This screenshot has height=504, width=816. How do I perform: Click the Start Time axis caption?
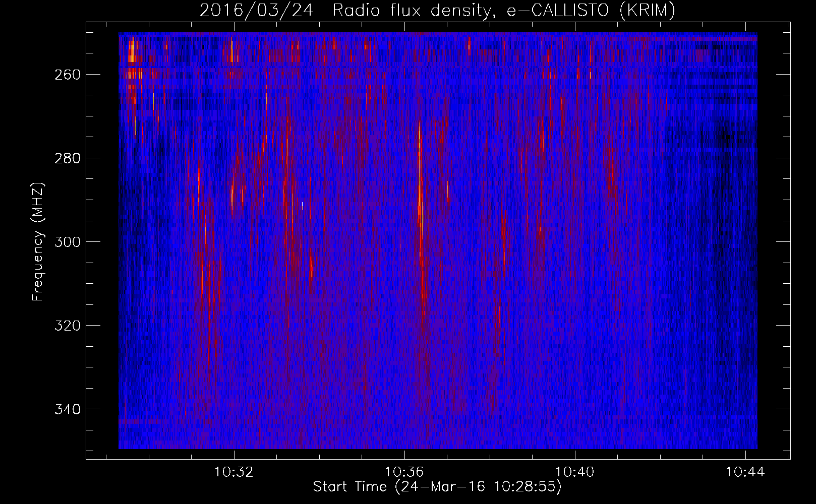(x=437, y=487)
